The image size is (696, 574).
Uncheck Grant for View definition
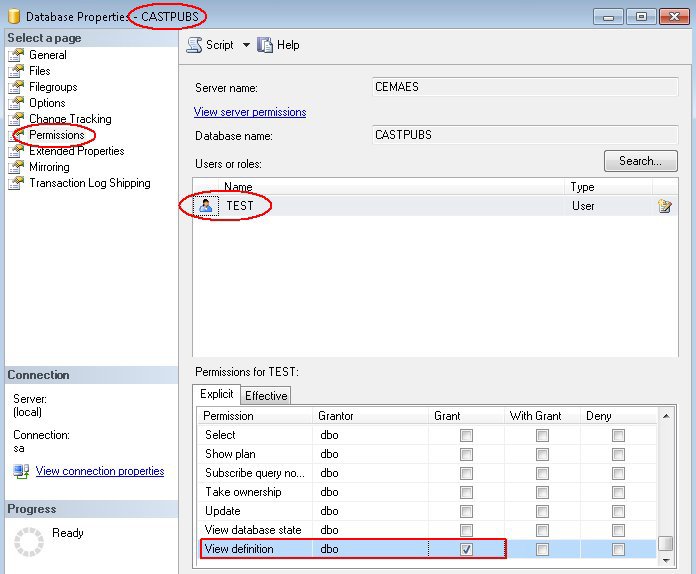coord(466,549)
